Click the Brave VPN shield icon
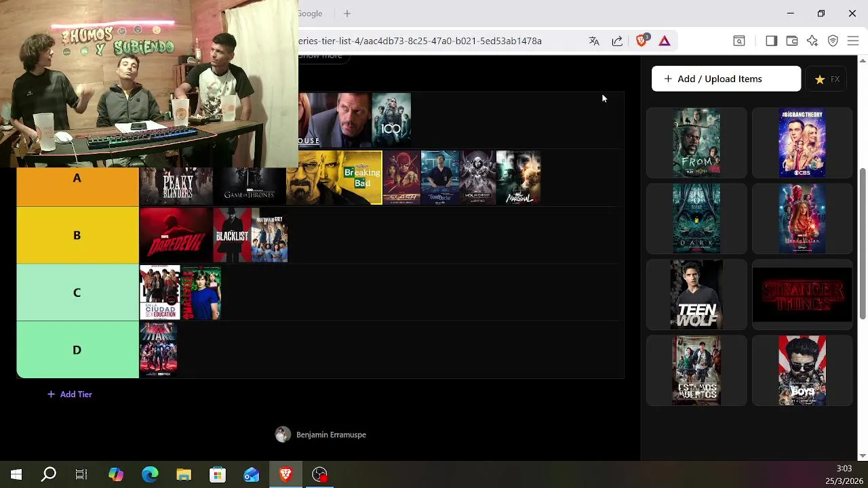The image size is (868, 488). point(833,41)
